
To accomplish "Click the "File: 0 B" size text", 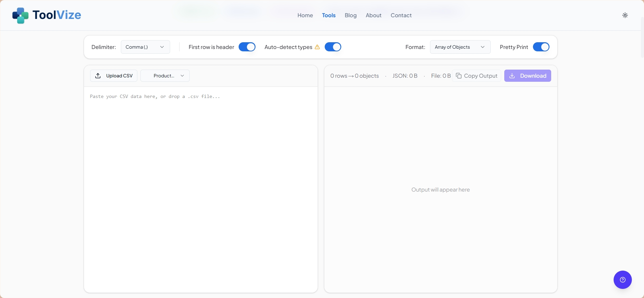I will tap(441, 76).
